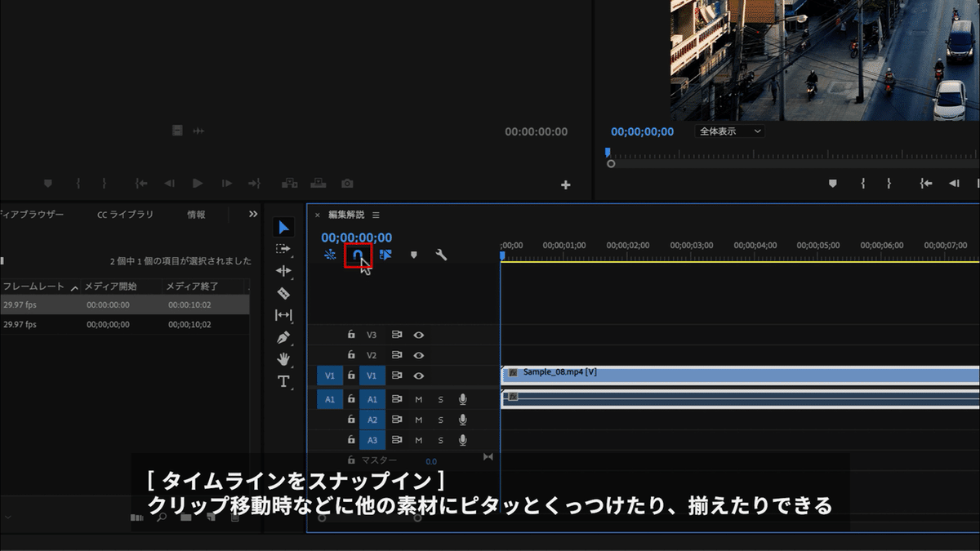Screen dimensions: 980x551
Task: Step forward one frame in Source monitor
Action: [x=227, y=184]
